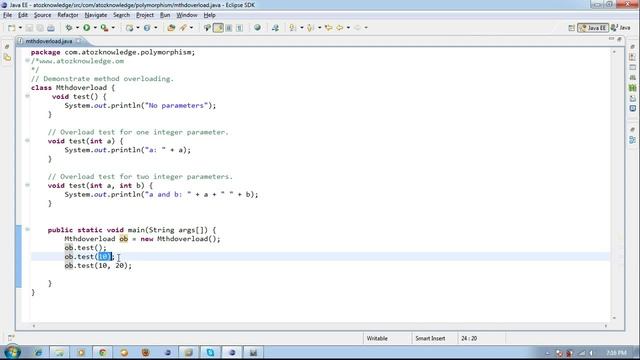This screenshot has height=360, width=640.
Task: Click the New file toolbar icon
Action: tap(11, 28)
